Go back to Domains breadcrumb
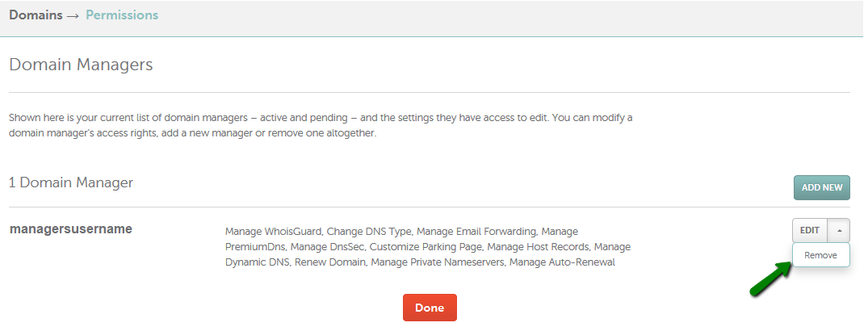This screenshot has width=868, height=331. coord(36,15)
